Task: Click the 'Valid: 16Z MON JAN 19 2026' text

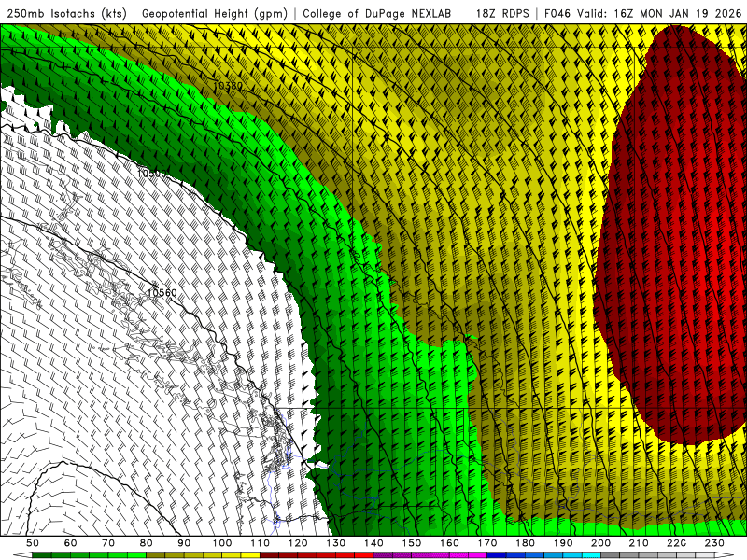Action: coord(659,14)
